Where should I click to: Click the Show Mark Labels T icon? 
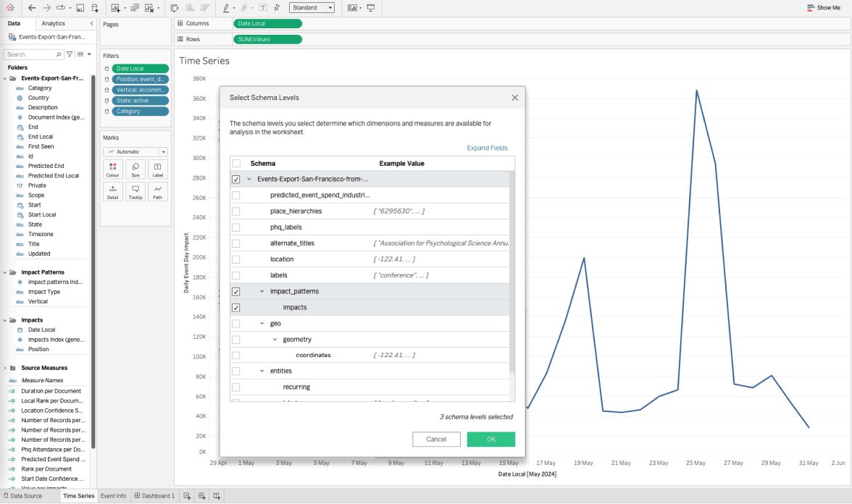(263, 7)
